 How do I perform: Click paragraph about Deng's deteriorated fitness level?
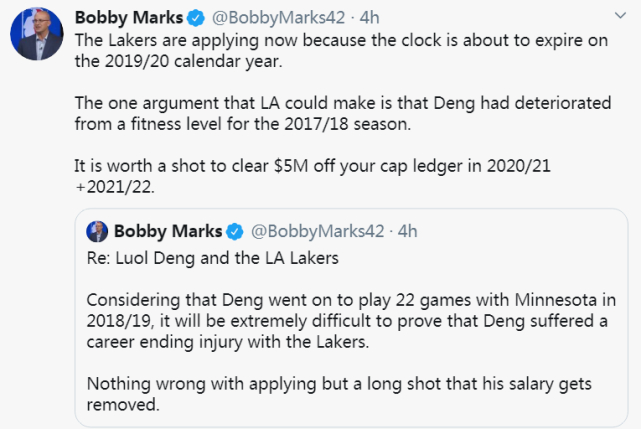click(343, 113)
